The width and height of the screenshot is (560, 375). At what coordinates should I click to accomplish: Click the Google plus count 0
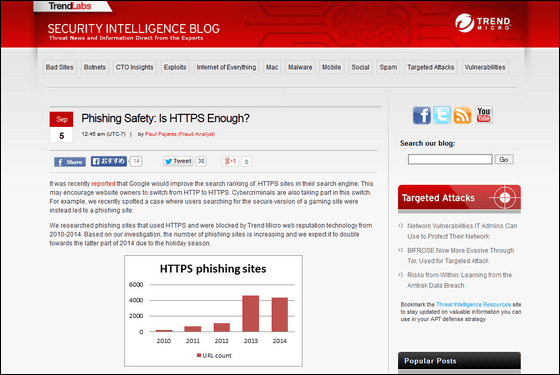[246, 162]
